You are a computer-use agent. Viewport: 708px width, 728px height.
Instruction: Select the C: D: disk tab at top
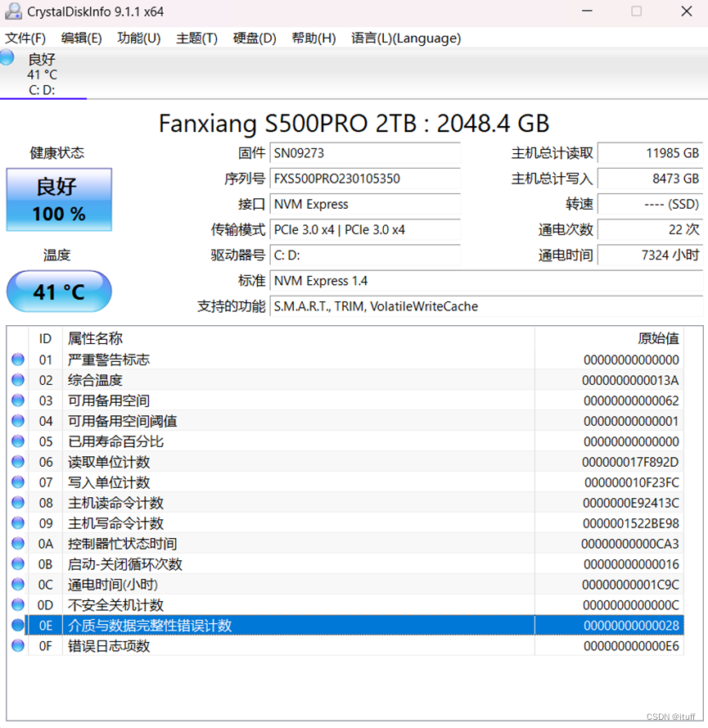tap(43, 75)
